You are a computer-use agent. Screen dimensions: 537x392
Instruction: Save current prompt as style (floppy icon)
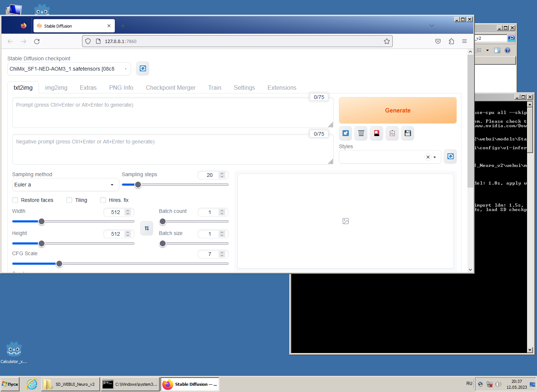pyautogui.click(x=408, y=133)
